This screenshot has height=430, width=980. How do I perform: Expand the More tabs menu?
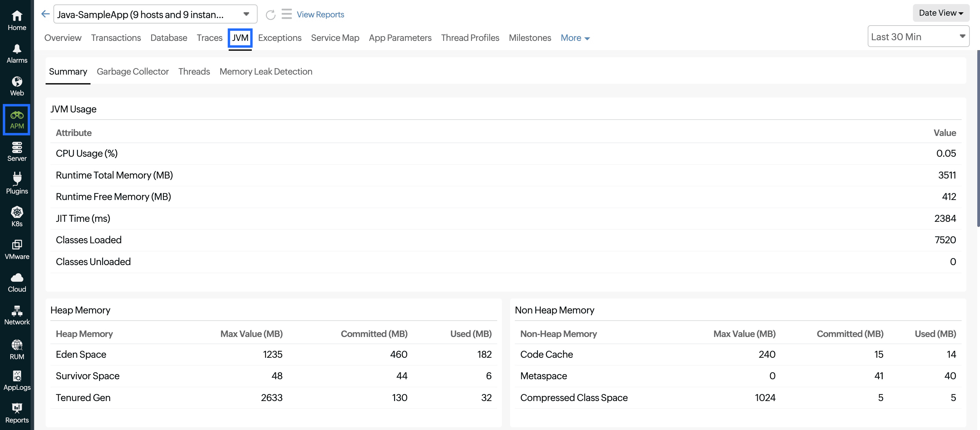575,38
